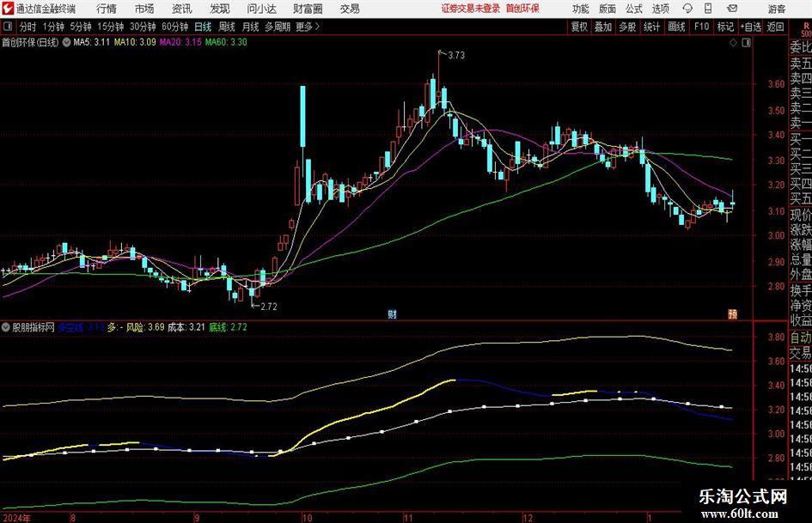812x523 pixels.
Task: Switch to 分时 chart tab
Action: coord(28,27)
